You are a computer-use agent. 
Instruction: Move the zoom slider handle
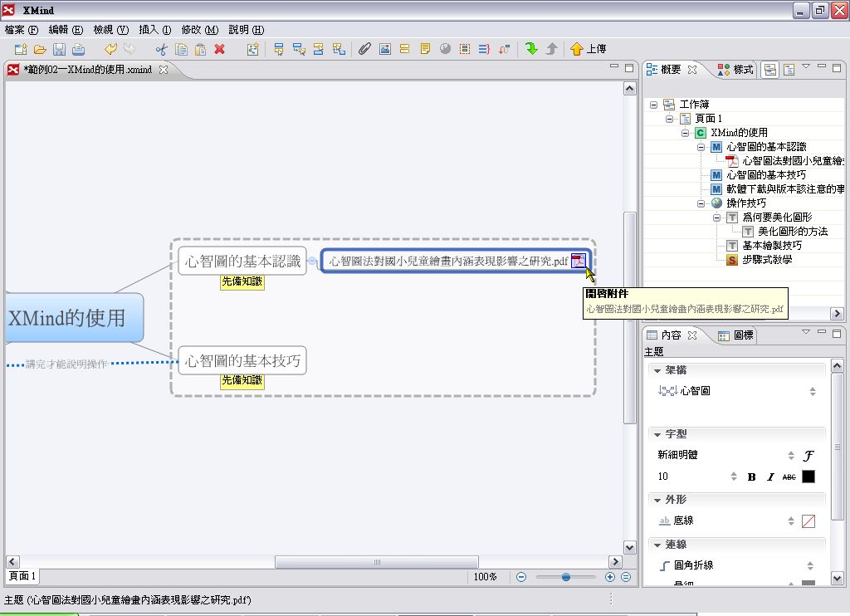click(x=565, y=577)
